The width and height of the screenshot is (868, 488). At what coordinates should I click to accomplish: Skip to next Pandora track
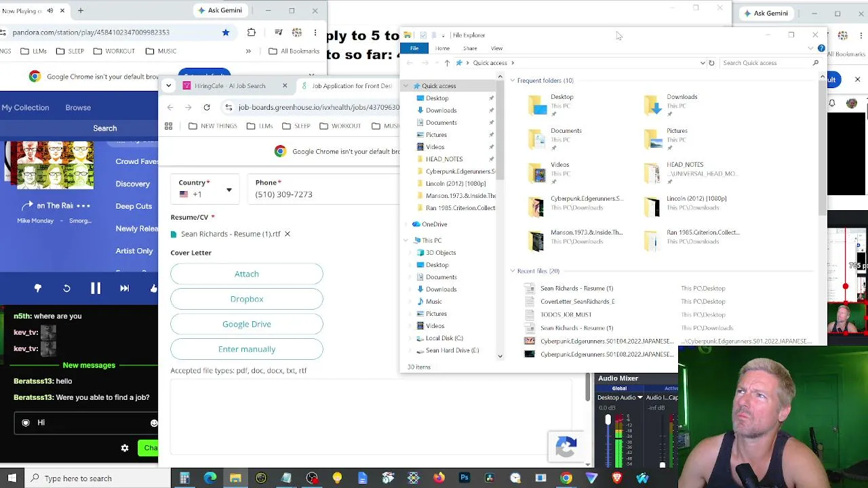pyautogui.click(x=124, y=288)
